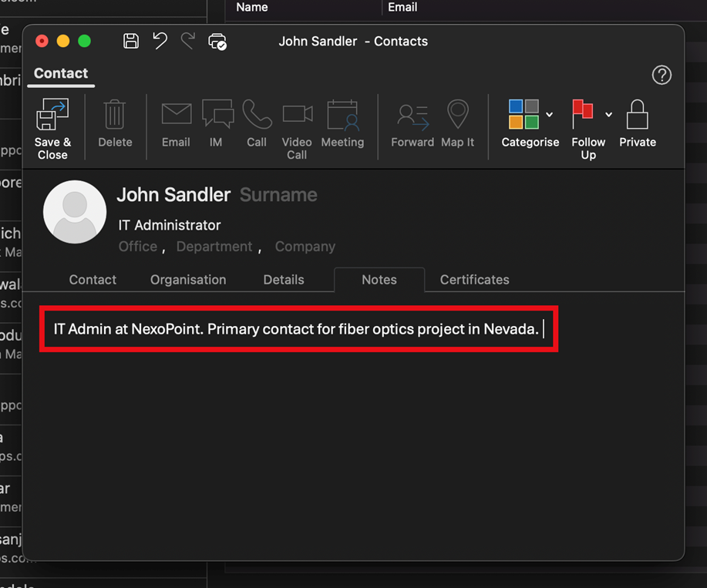Switch to the Certificates tab
Image resolution: width=707 pixels, height=588 pixels.
coord(474,280)
